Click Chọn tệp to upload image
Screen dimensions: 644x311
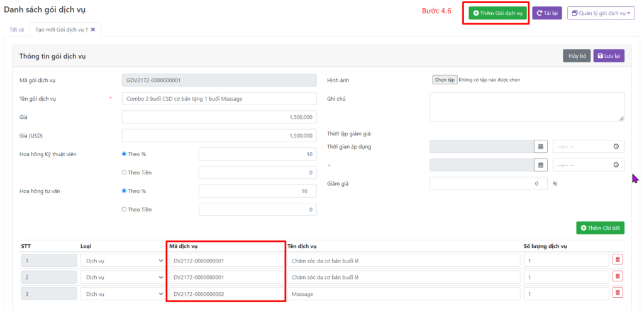coord(445,80)
